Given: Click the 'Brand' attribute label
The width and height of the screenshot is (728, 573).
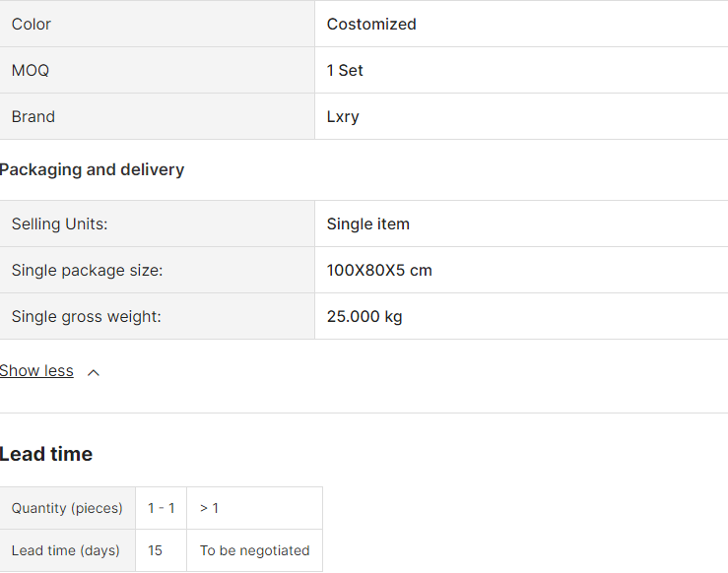Looking at the screenshot, I should pos(33,116).
